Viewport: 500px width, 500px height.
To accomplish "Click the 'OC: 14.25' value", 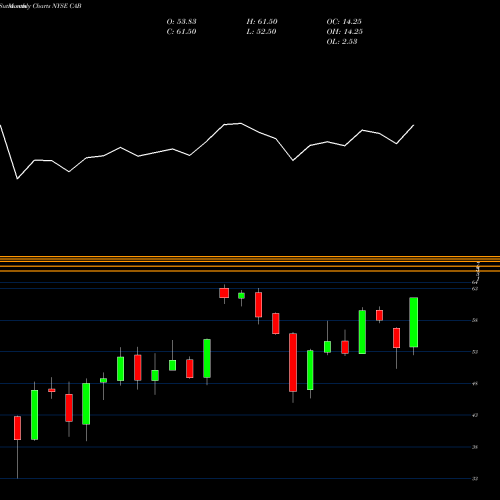I will point(344,22).
